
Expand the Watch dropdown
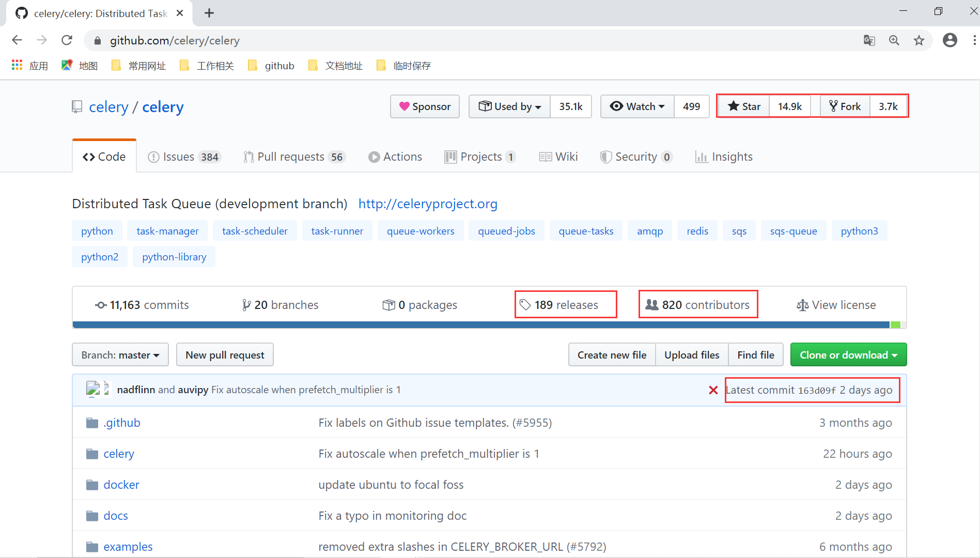[637, 106]
